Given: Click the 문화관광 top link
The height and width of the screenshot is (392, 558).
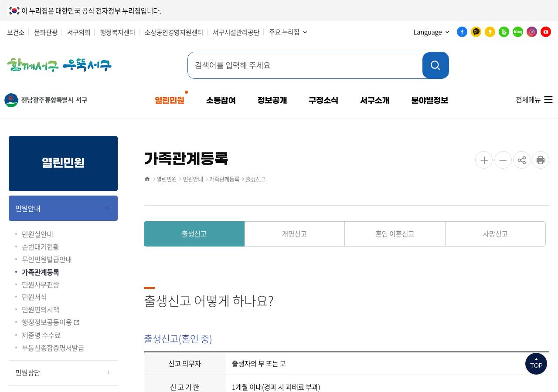Looking at the screenshot, I should (46, 32).
